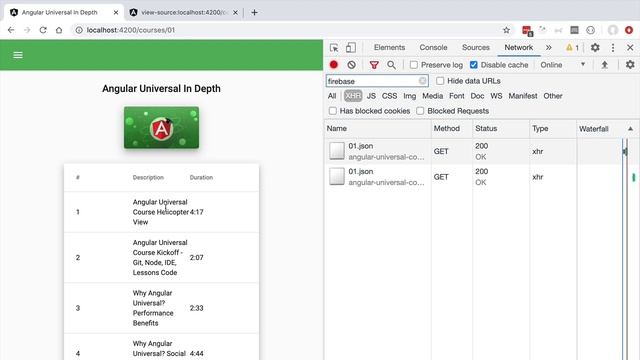The image size is (640, 360).
Task: Enable the Preserve log checkbox
Action: click(x=414, y=65)
